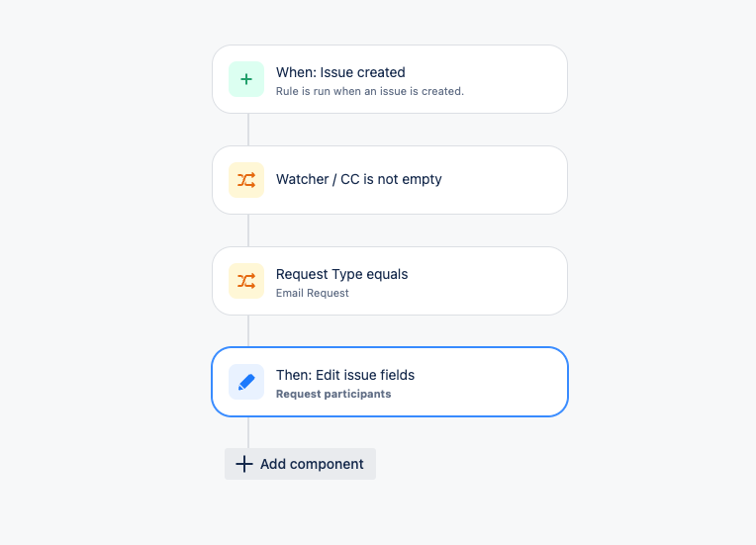Image resolution: width=756 pixels, height=545 pixels.
Task: Click the Request Type condition shuffle icon
Action: coord(245,281)
